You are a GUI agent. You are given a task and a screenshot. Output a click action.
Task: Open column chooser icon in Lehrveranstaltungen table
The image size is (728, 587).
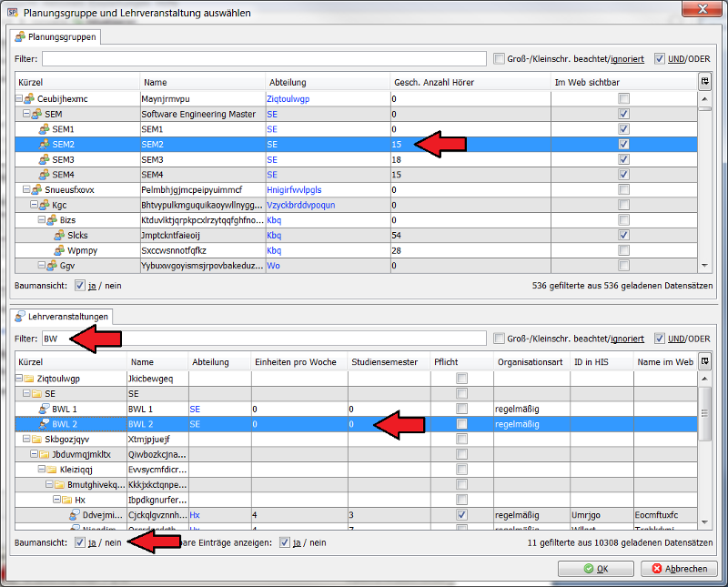click(x=704, y=361)
